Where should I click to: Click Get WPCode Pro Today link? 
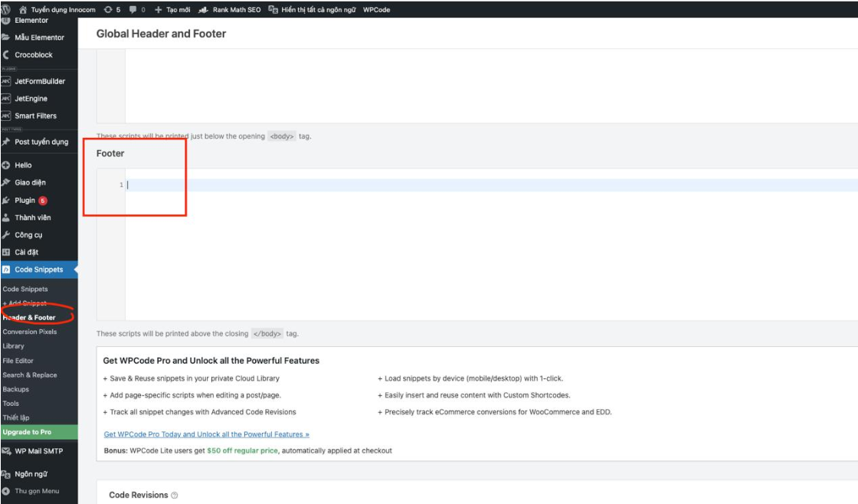pos(206,434)
